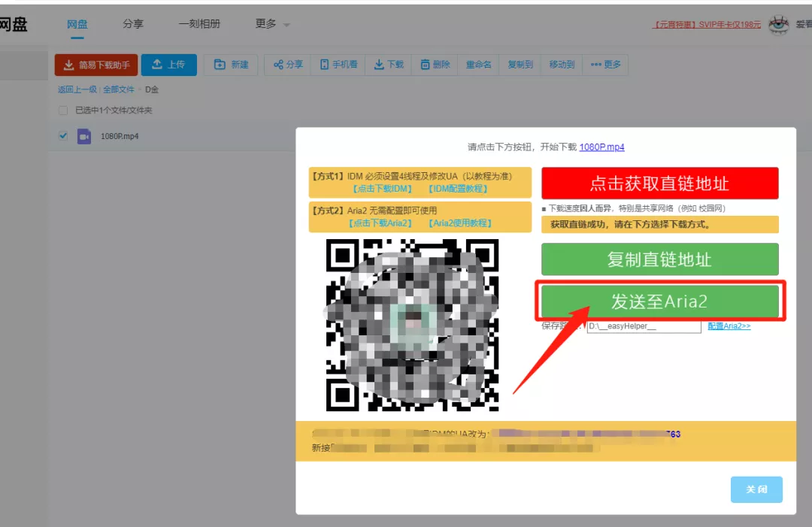Click the 重命名 toolbar button
This screenshot has height=527, width=812.
pyautogui.click(x=478, y=65)
